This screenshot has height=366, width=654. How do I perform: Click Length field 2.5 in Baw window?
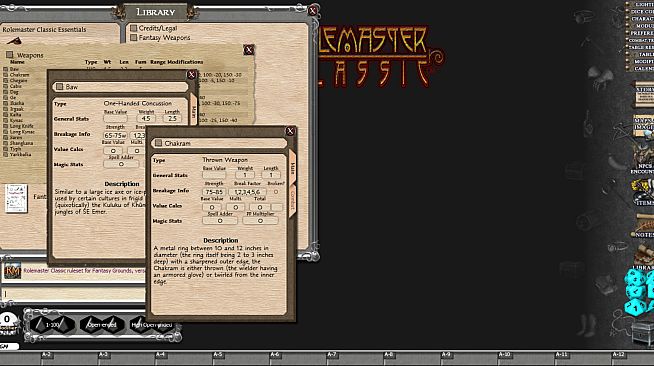pos(172,119)
